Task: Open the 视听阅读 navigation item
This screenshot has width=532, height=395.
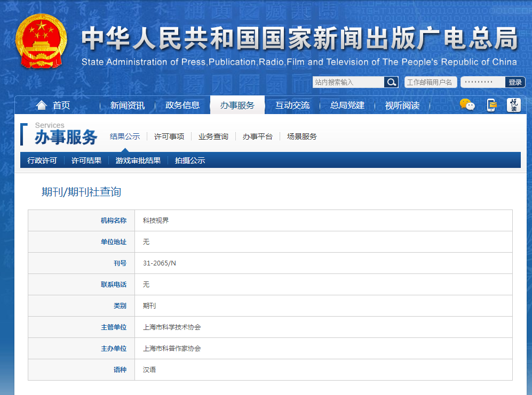Action: click(402, 106)
